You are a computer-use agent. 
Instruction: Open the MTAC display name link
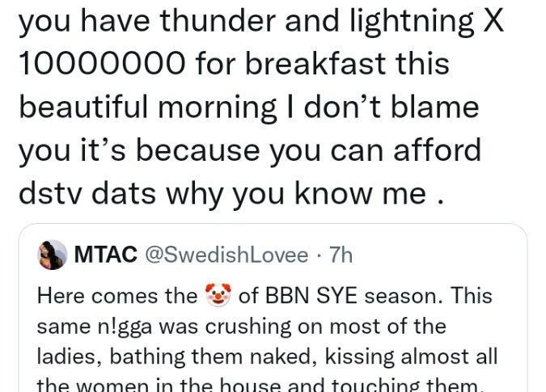coord(104,255)
